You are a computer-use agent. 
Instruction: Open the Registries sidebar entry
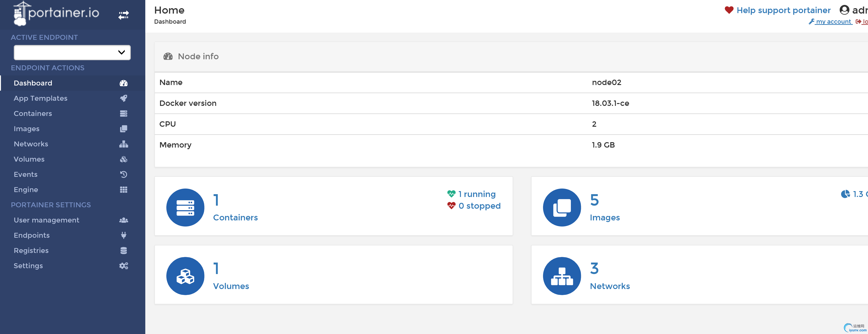(x=31, y=251)
